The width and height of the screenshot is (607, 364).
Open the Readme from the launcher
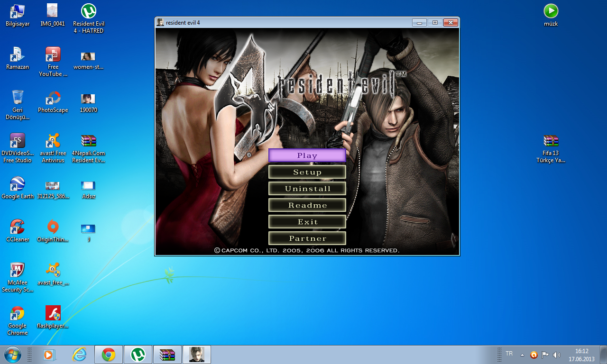tap(307, 205)
